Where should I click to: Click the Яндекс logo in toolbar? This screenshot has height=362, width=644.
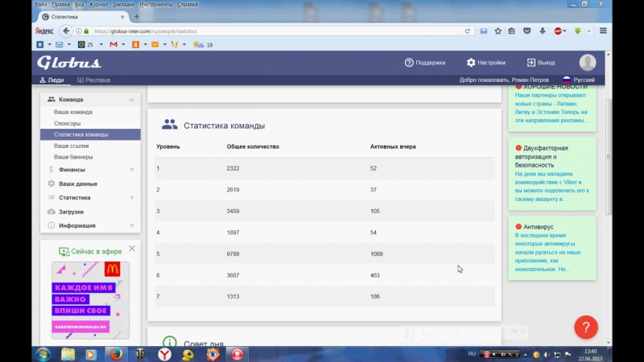(x=44, y=31)
